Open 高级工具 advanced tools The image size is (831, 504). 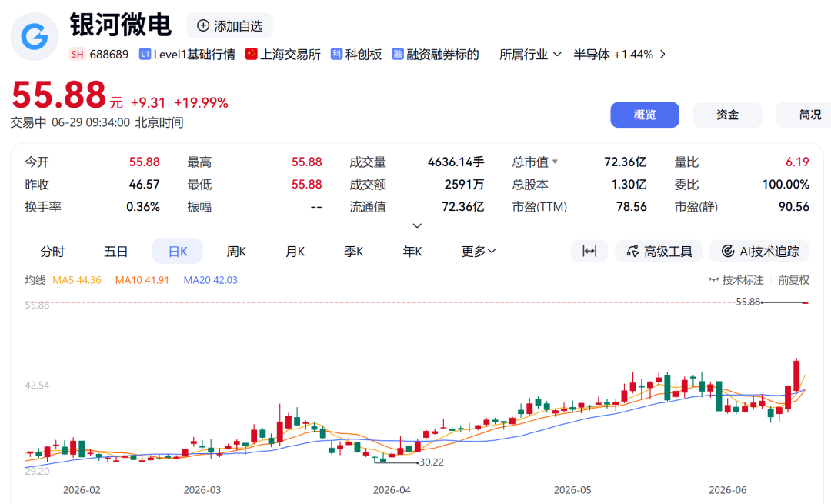(x=659, y=251)
